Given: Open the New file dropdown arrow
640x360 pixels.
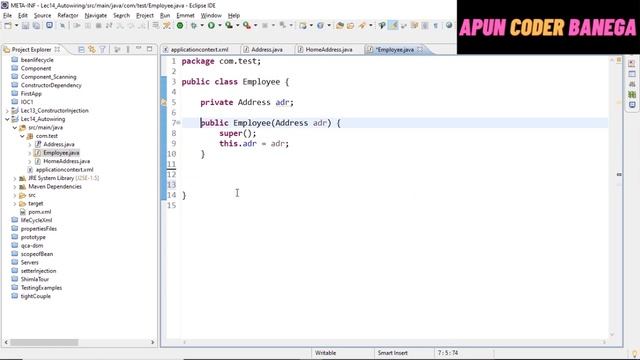Looking at the screenshot, I should point(16,25).
